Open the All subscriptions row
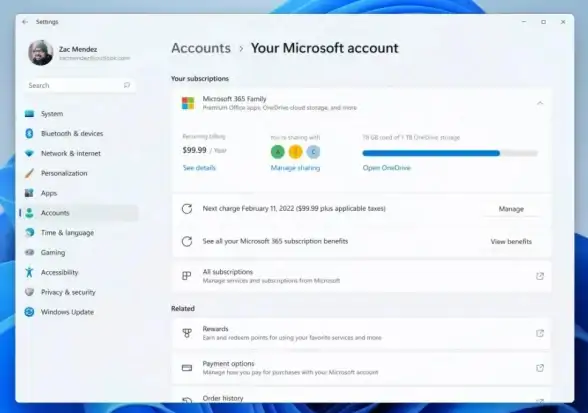 click(x=362, y=276)
